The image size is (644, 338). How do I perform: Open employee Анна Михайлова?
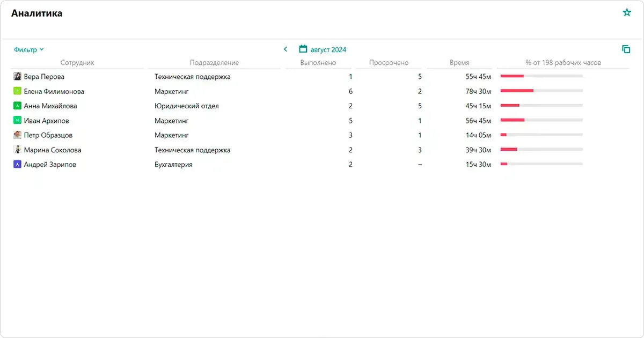coord(50,106)
